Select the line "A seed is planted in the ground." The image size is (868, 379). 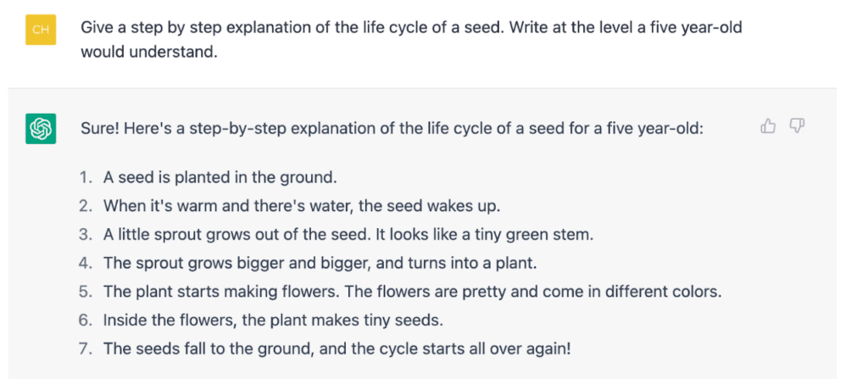pos(220,177)
